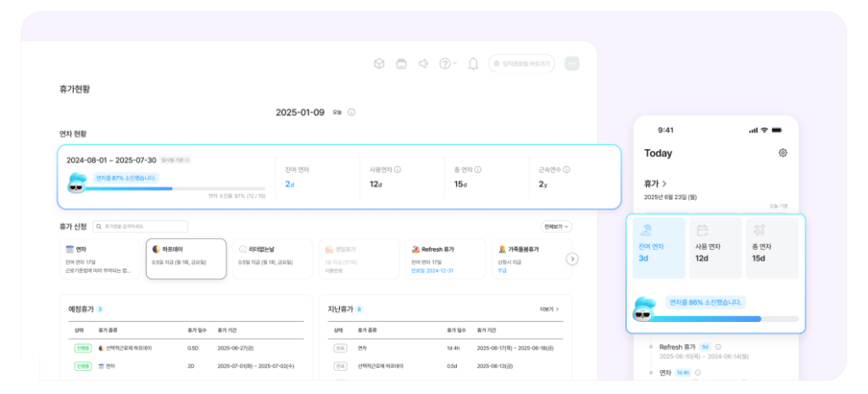The height and width of the screenshot is (394, 868).
Task: Select the Refresh 휴가 leave card
Action: [445, 259]
